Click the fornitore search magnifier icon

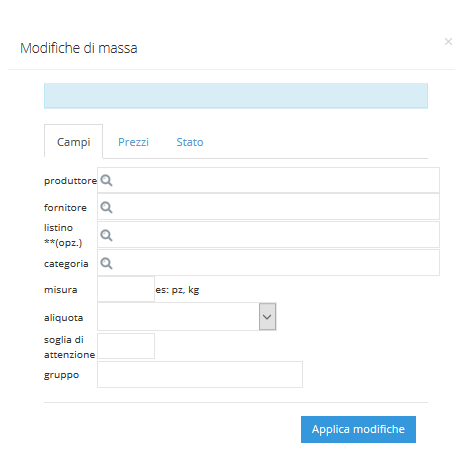pos(106,207)
